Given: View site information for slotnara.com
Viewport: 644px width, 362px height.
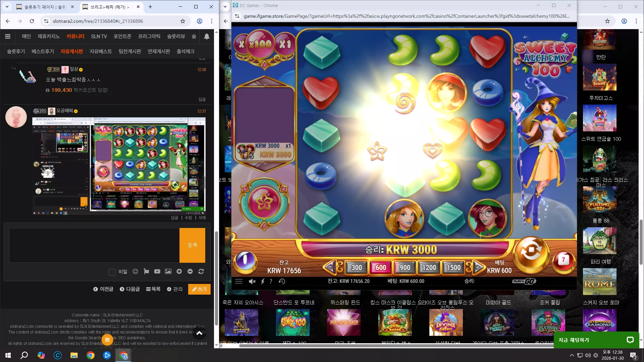Looking at the screenshot, I should coord(46,21).
